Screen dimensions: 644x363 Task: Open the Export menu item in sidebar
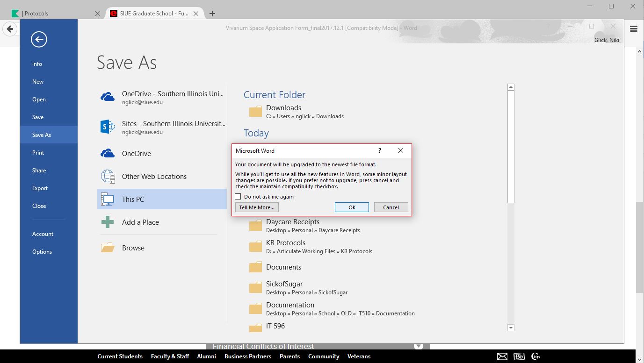pos(40,188)
